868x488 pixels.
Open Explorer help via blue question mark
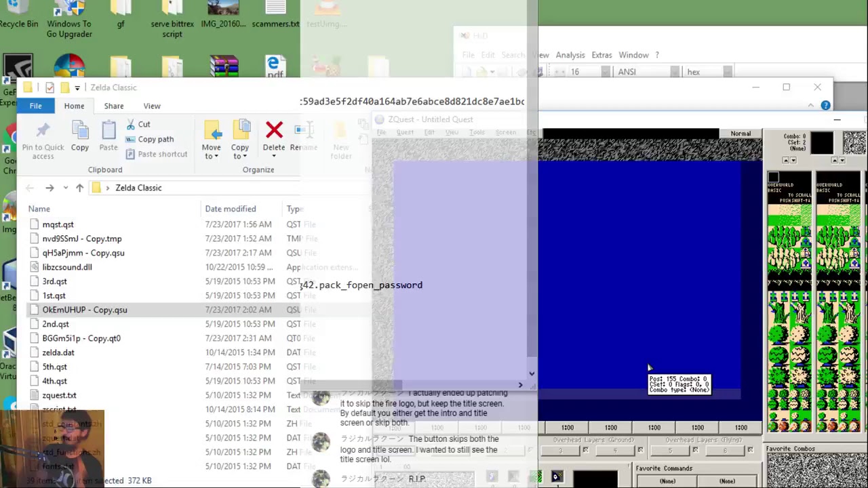pos(825,106)
